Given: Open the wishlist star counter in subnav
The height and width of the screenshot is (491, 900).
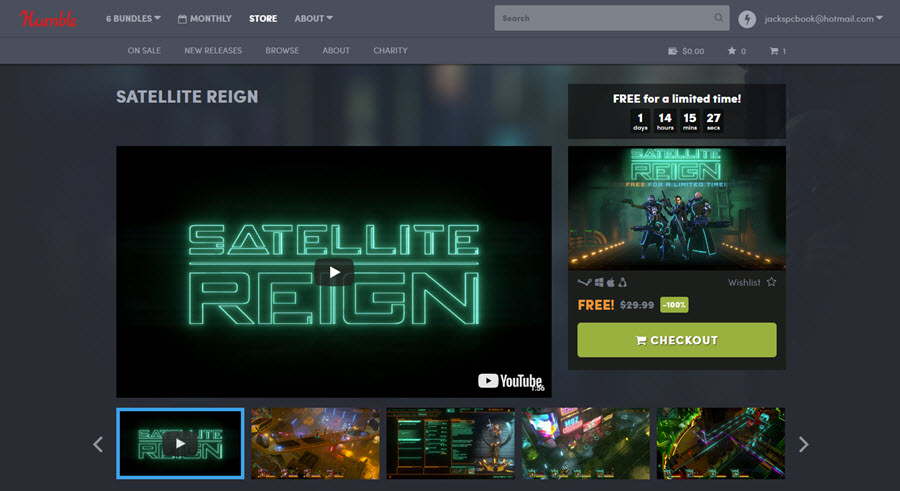Looking at the screenshot, I should click(x=737, y=51).
